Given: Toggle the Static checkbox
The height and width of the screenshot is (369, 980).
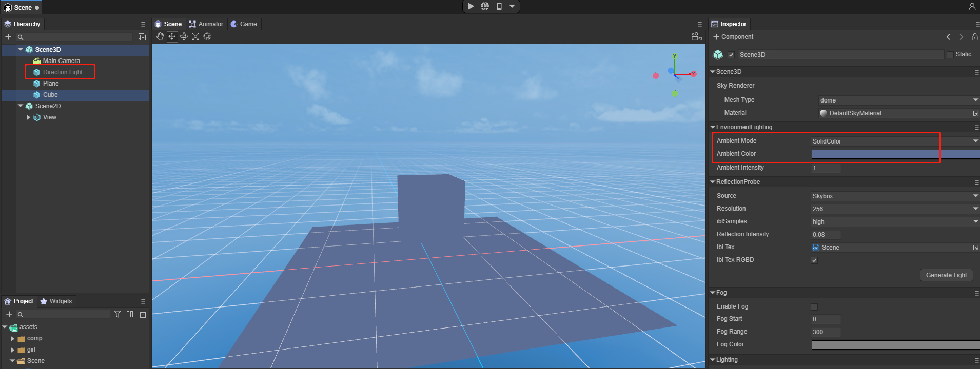Looking at the screenshot, I should [950, 55].
